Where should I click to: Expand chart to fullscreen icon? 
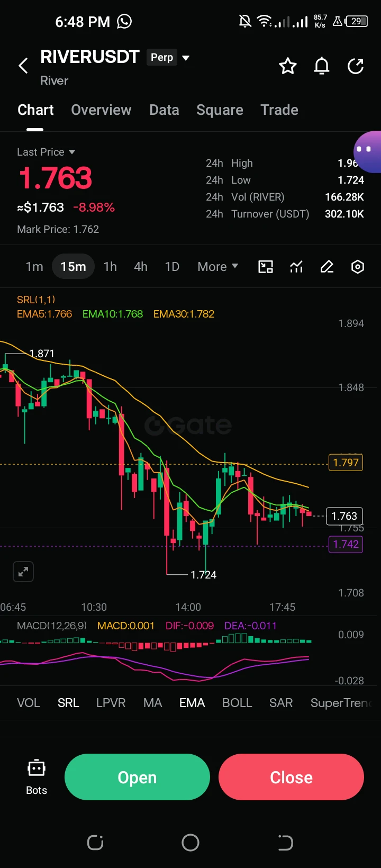(23, 572)
